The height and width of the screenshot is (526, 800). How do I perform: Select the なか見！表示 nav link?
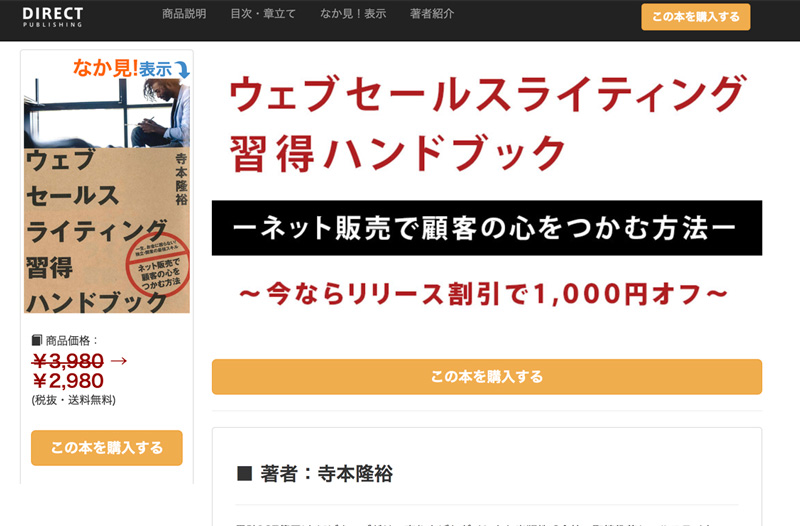353,14
